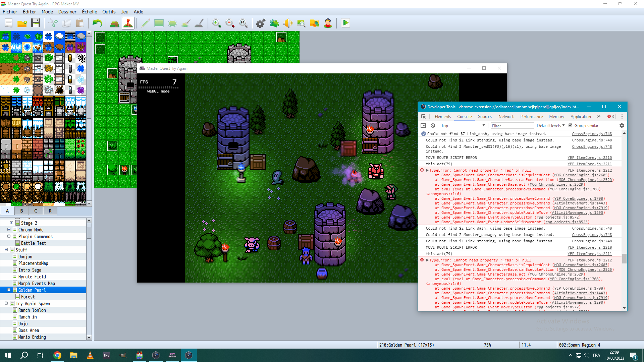Open DevTools customize three-dot menu
Image resolution: width=644 pixels, height=362 pixels.
[622, 117]
